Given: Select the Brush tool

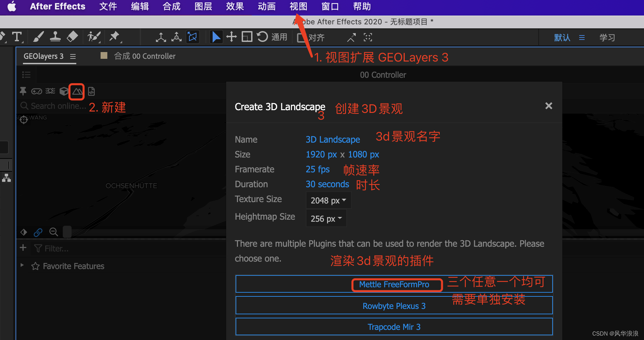Looking at the screenshot, I should pos(38,37).
